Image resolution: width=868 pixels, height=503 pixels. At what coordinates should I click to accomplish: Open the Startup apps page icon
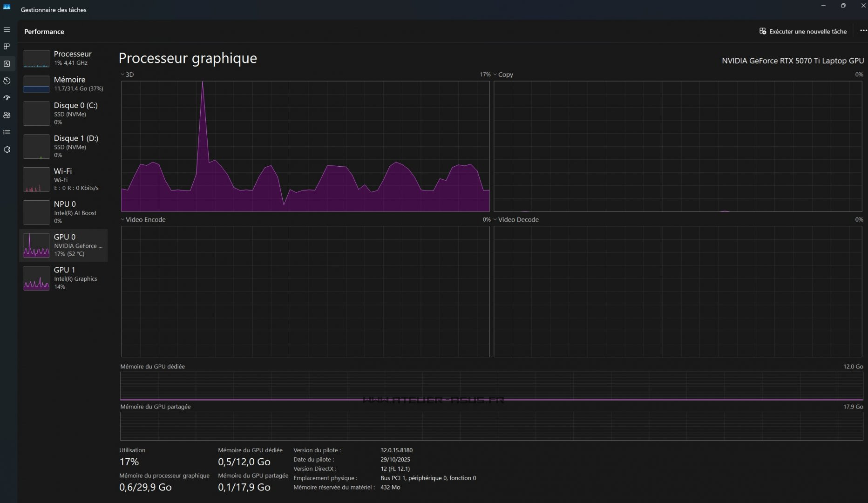click(x=7, y=98)
